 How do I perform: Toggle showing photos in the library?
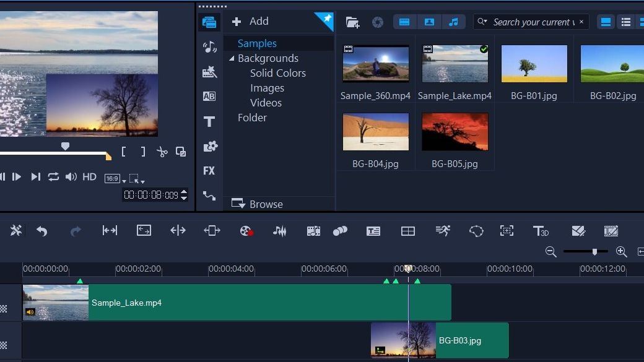pos(429,22)
